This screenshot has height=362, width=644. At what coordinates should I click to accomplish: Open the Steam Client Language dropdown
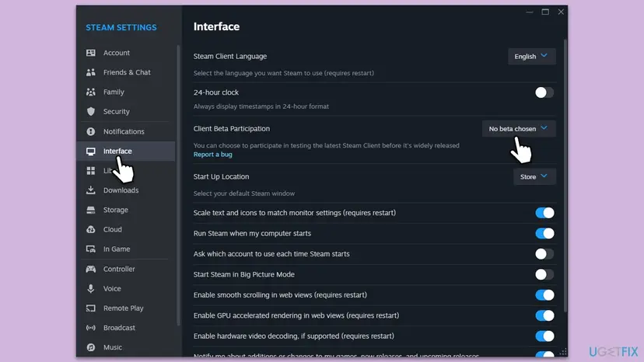(532, 56)
